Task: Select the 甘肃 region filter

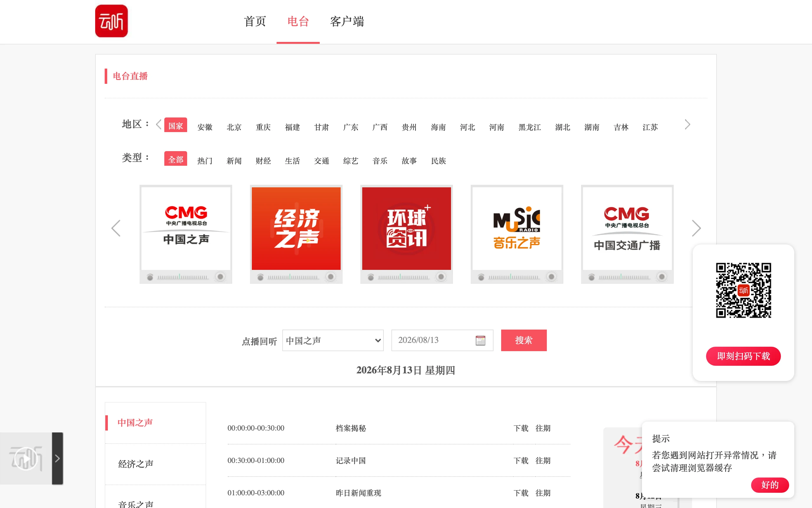Action: click(x=321, y=127)
